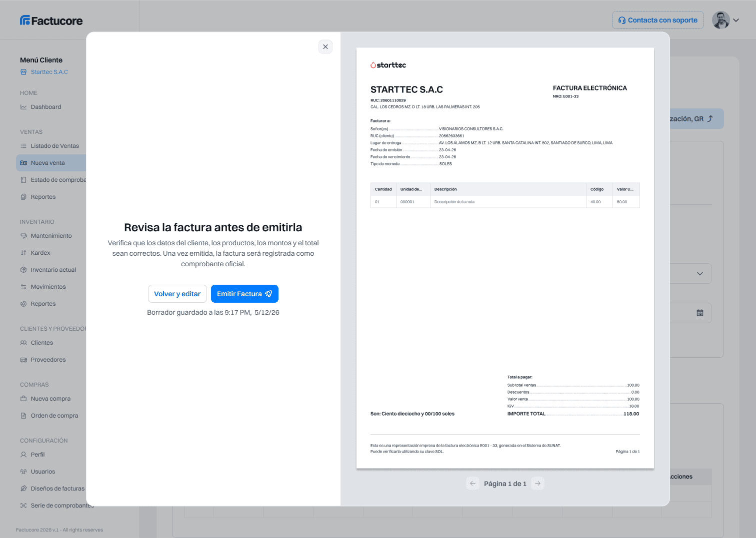Click the Inventario actual box icon
This screenshot has height=538, width=756.
(23, 270)
